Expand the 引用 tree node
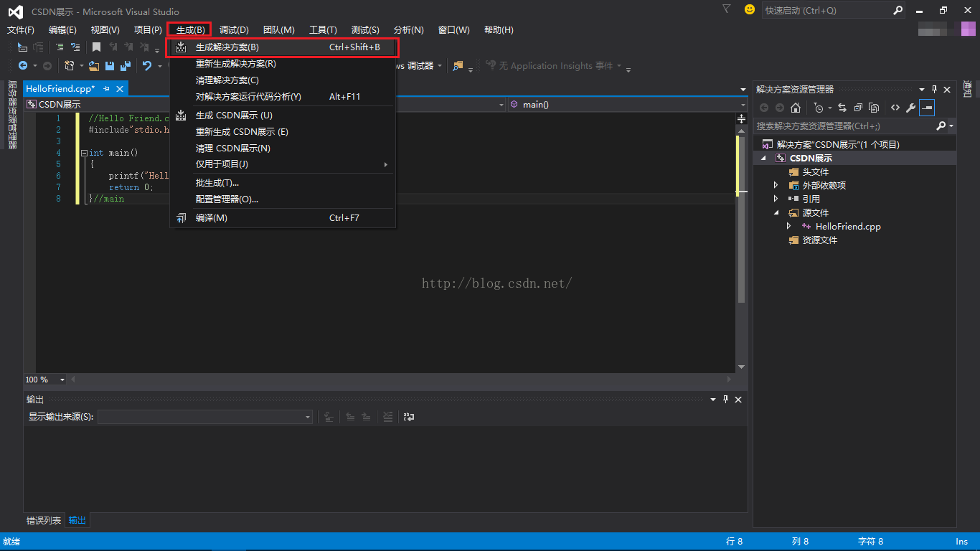Image resolution: width=980 pixels, height=551 pixels. coord(776,199)
